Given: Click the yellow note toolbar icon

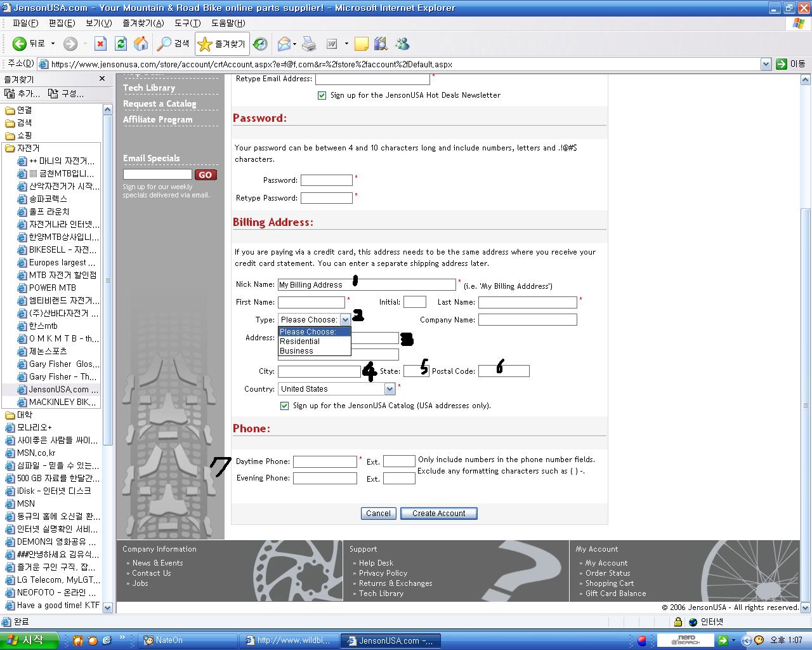Looking at the screenshot, I should [x=361, y=44].
